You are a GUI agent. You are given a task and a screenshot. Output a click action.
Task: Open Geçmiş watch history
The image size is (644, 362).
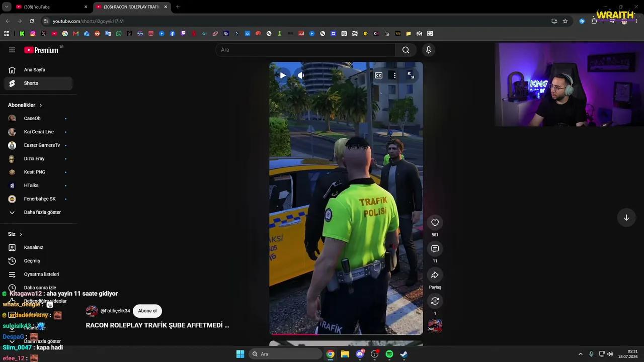tap(38, 261)
